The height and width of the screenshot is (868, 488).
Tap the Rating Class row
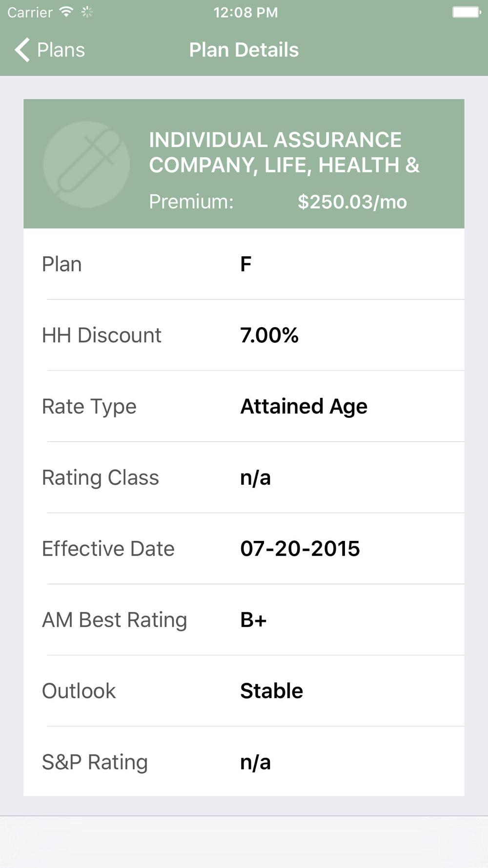pos(244,477)
